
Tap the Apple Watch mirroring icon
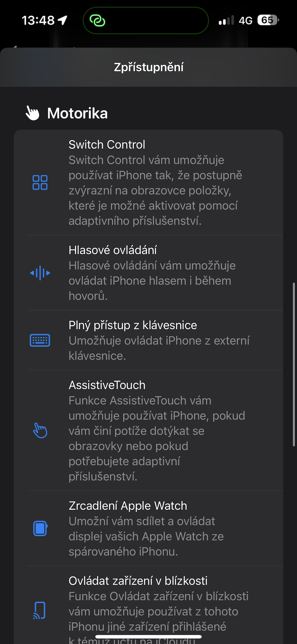click(40, 528)
